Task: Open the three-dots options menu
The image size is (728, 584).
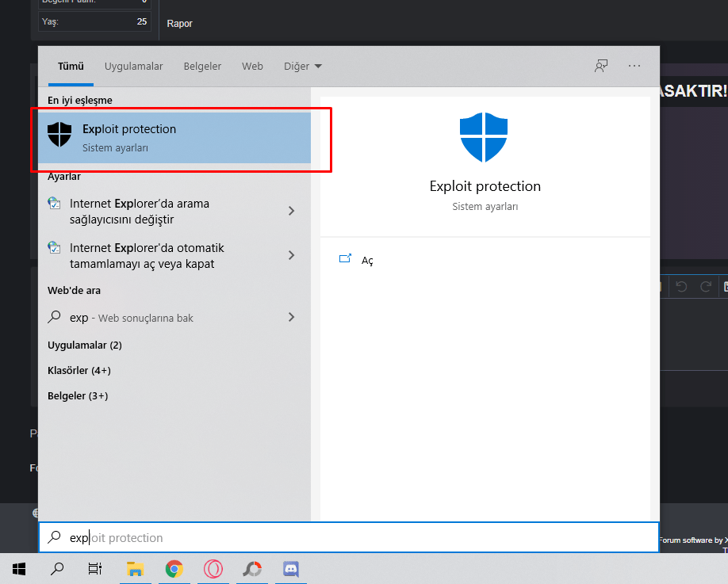Action: [634, 66]
